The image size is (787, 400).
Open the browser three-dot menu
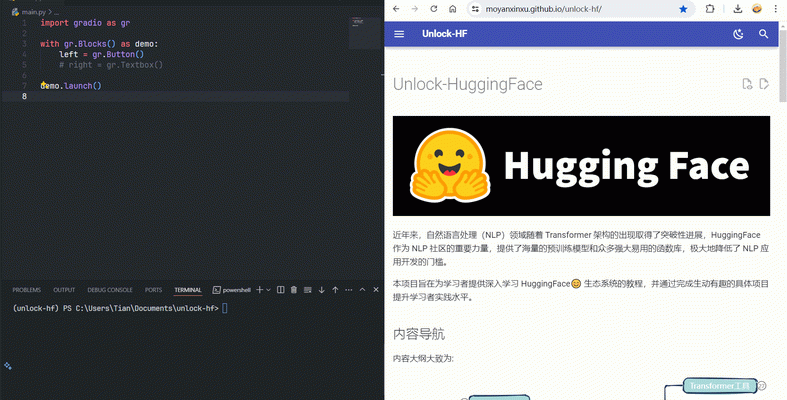775,9
